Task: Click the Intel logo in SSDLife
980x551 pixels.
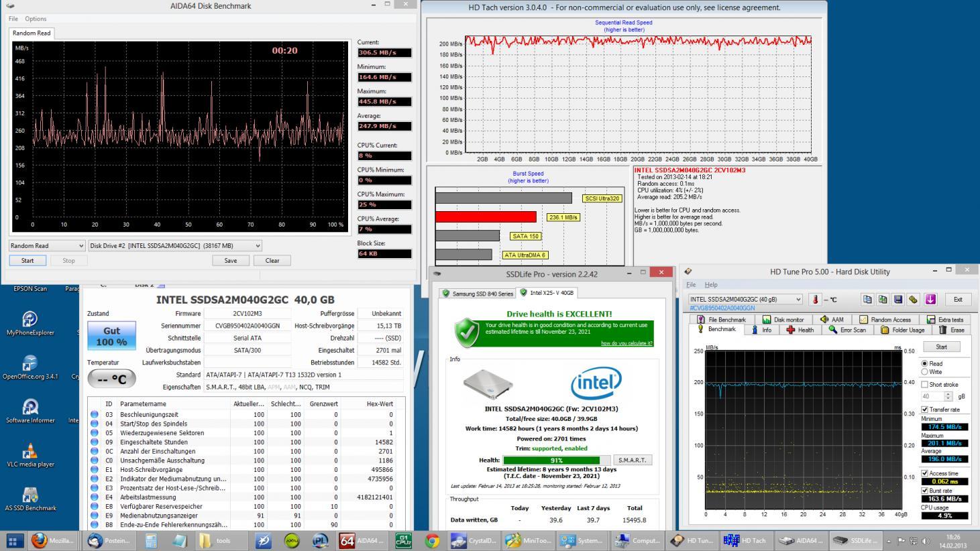Action: (x=596, y=383)
